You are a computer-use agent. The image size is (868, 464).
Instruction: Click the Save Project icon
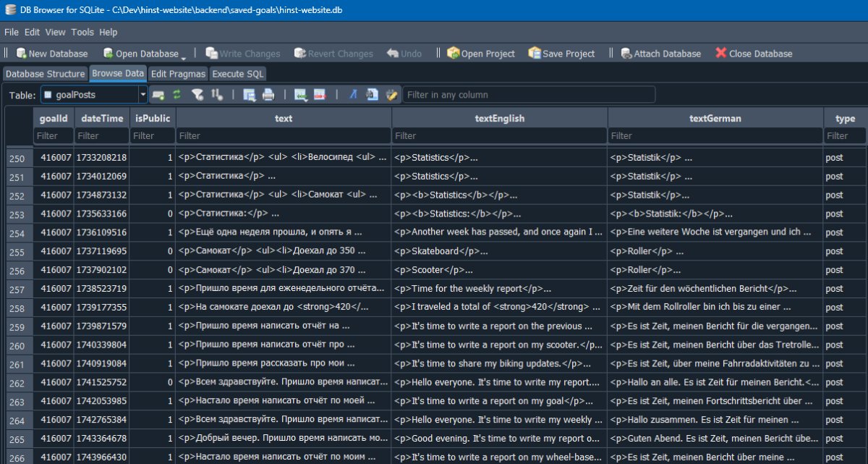point(535,54)
